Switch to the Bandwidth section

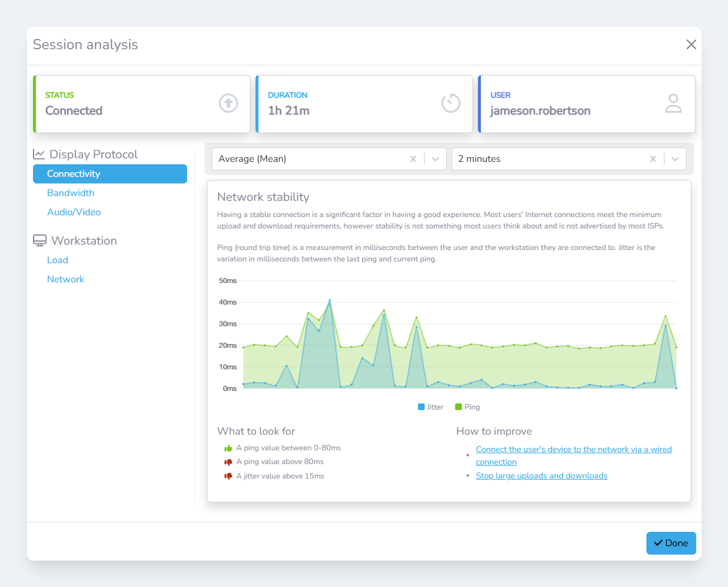pyautogui.click(x=71, y=193)
